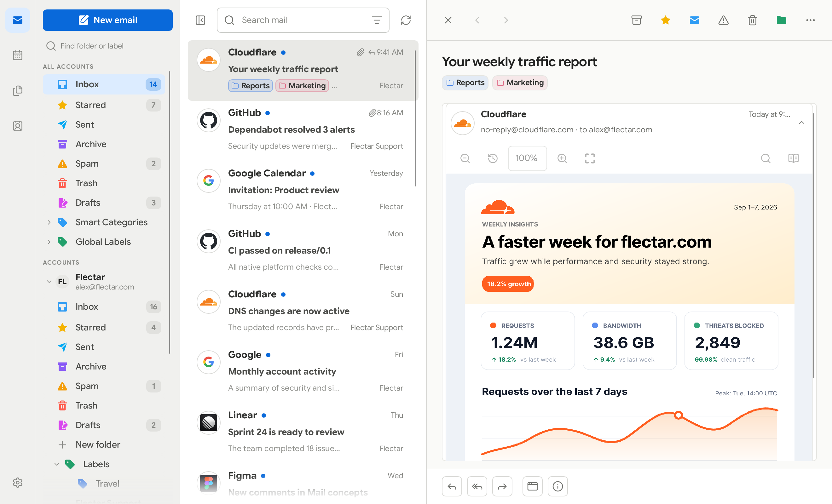This screenshot has height=504, width=832.
Task: Expand Global Labels
Action: tap(49, 242)
